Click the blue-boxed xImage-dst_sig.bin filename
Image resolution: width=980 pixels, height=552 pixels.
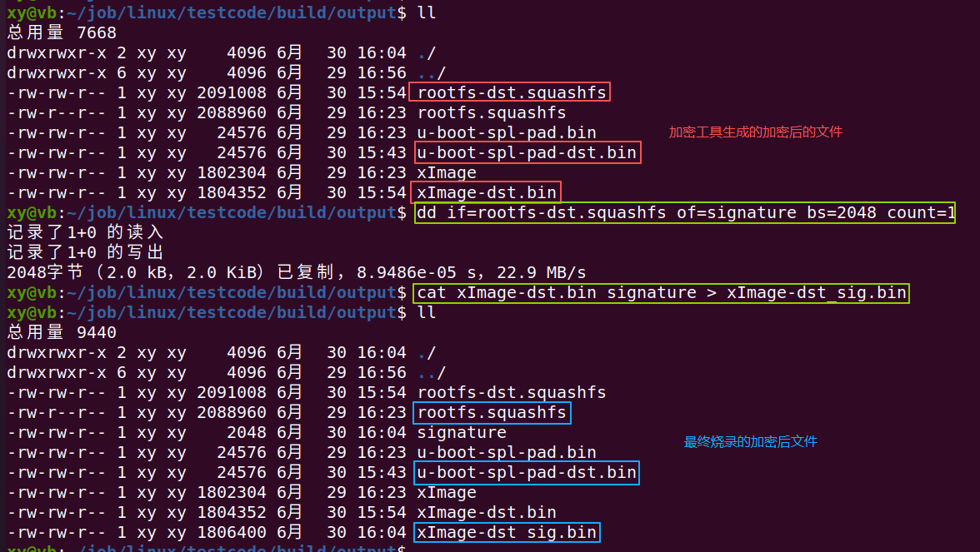coord(507,532)
